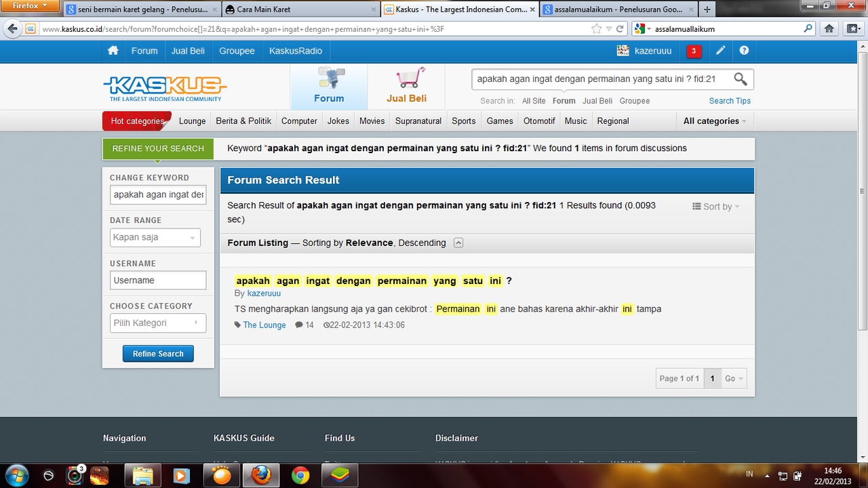Collapse the Forum Listing expander
The width and height of the screenshot is (868, 488).
pos(458,243)
